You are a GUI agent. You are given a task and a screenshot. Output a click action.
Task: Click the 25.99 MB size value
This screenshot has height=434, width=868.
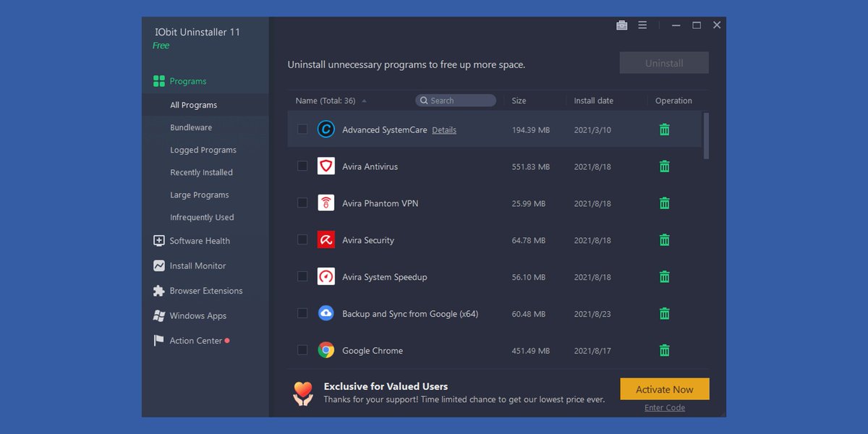[529, 203]
